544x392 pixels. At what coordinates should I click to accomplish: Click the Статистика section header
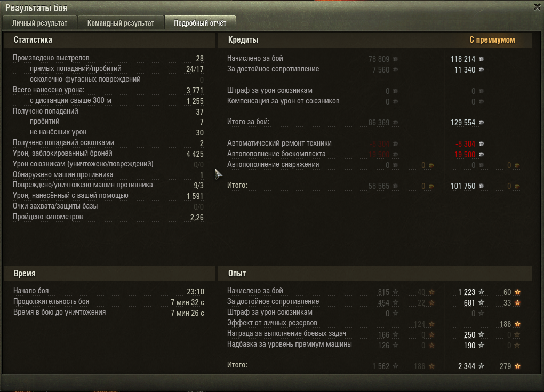coord(33,40)
